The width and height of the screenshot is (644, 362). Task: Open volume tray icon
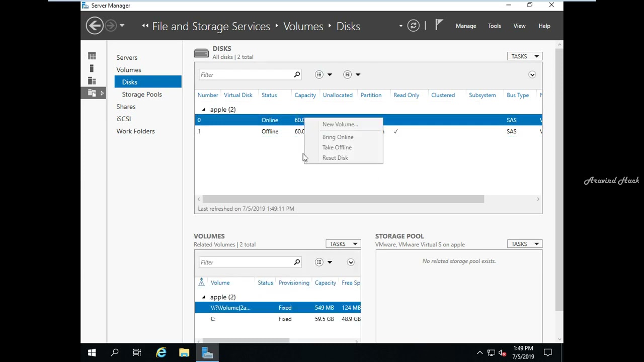(502, 353)
